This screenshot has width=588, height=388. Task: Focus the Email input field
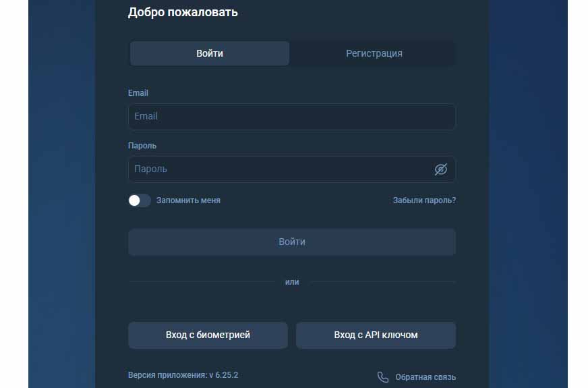point(292,117)
